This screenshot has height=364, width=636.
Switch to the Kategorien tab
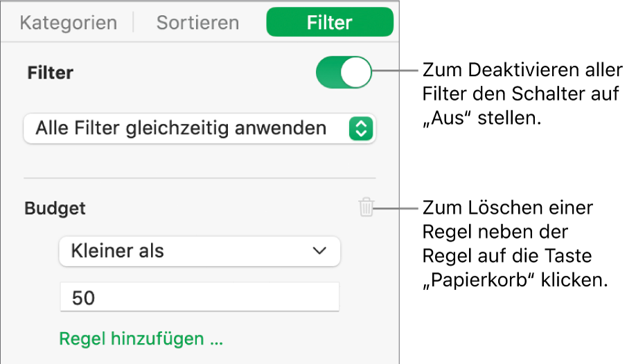pos(69,23)
